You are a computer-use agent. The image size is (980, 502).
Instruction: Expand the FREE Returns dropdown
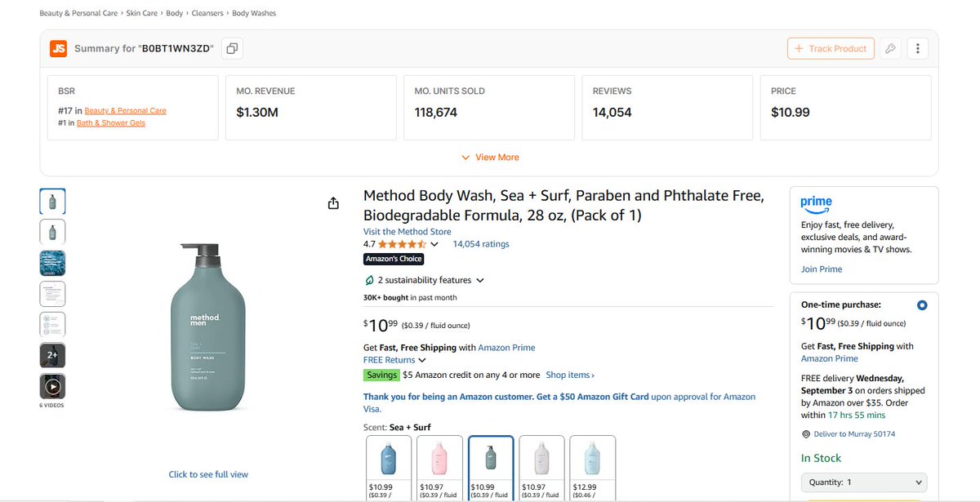click(x=394, y=360)
